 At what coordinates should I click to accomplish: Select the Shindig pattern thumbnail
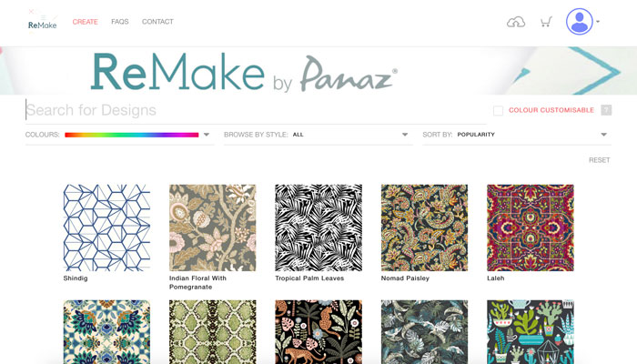click(106, 227)
